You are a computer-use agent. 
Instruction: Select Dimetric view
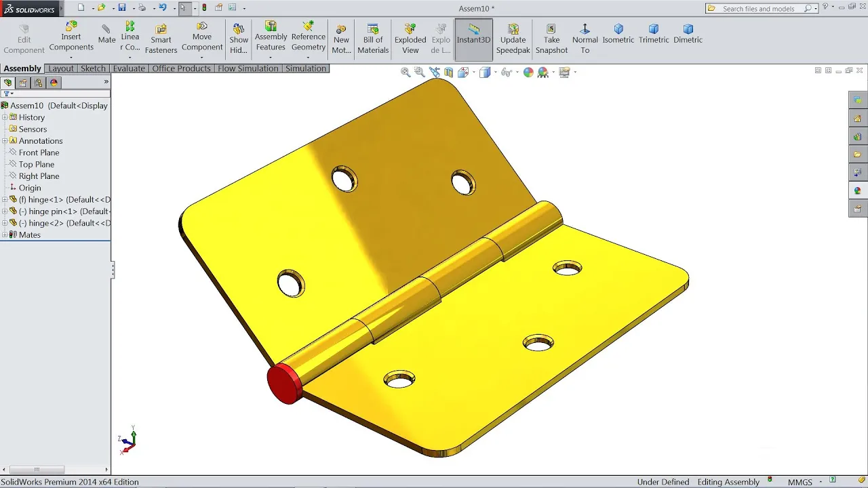coord(688,34)
